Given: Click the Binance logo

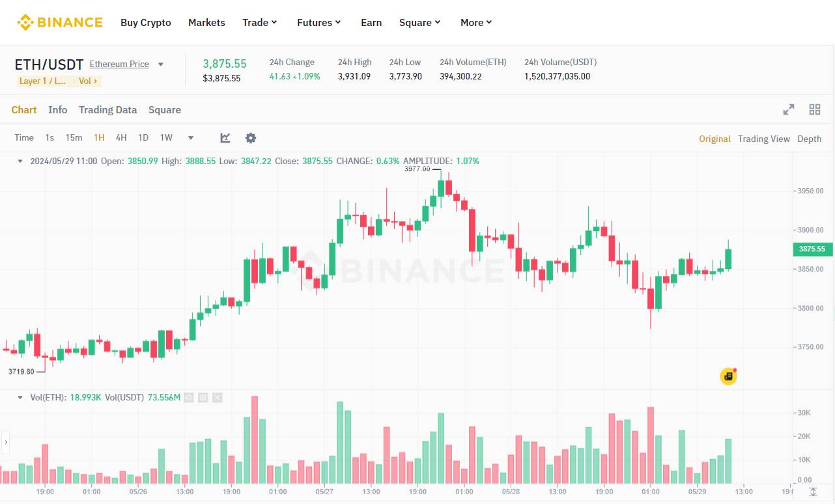Looking at the screenshot, I should [x=60, y=22].
